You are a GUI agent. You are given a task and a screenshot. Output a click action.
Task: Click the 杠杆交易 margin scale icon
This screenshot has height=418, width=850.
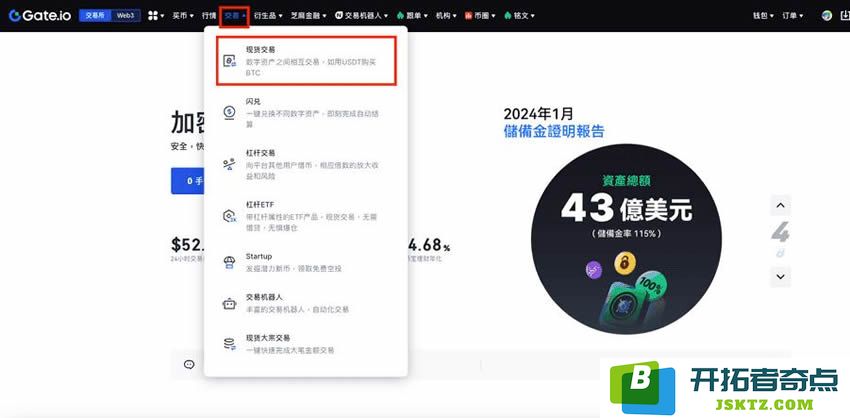229,164
